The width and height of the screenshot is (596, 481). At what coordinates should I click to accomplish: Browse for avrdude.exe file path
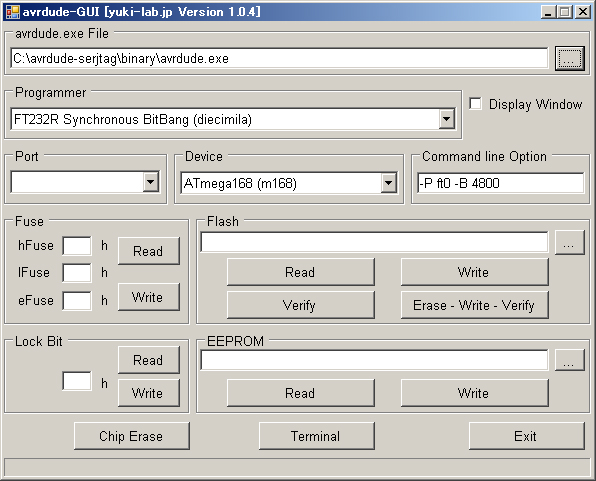click(x=569, y=59)
